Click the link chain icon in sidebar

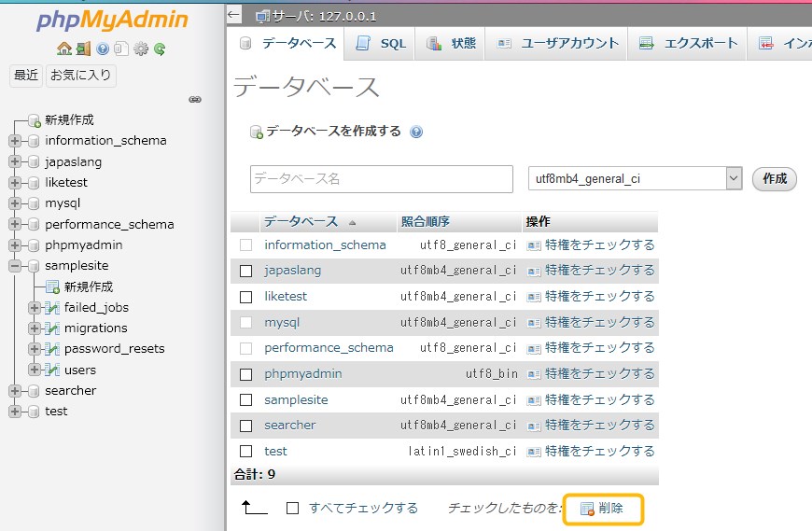point(195,99)
